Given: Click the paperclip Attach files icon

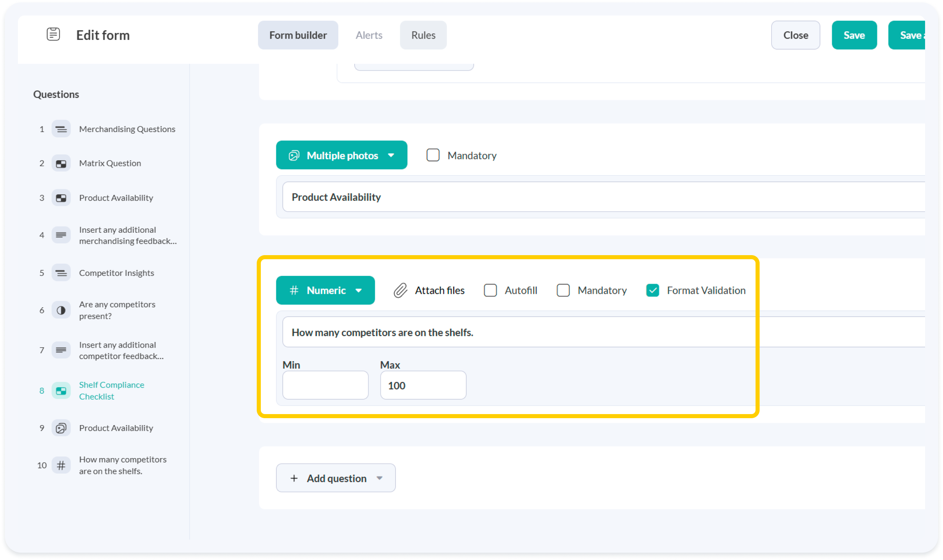Looking at the screenshot, I should pyautogui.click(x=401, y=290).
